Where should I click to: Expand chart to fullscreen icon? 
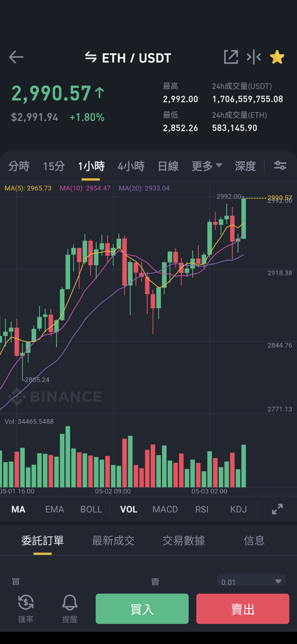277,509
